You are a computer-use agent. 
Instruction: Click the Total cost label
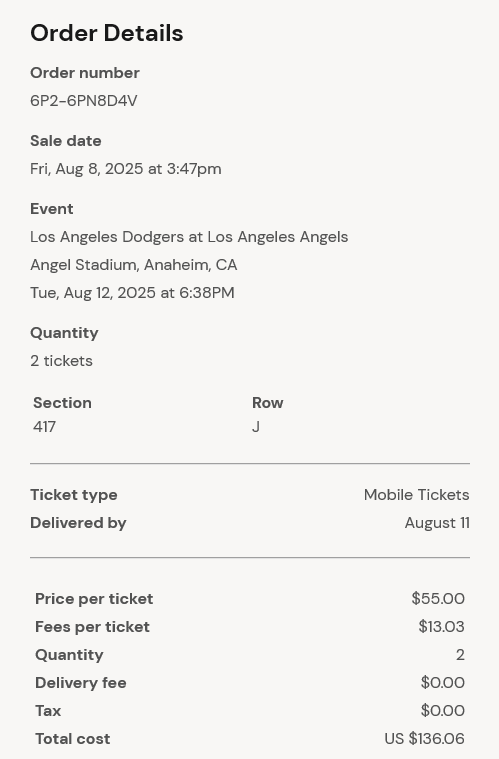point(73,739)
